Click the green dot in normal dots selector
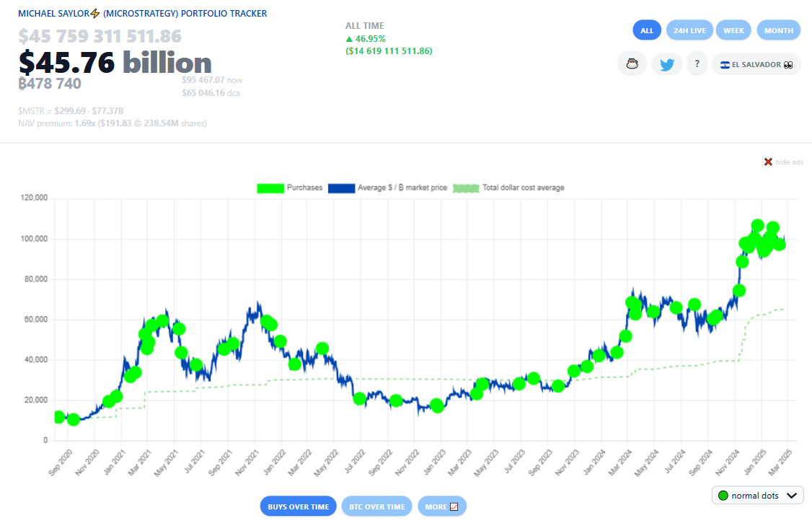 723,495
